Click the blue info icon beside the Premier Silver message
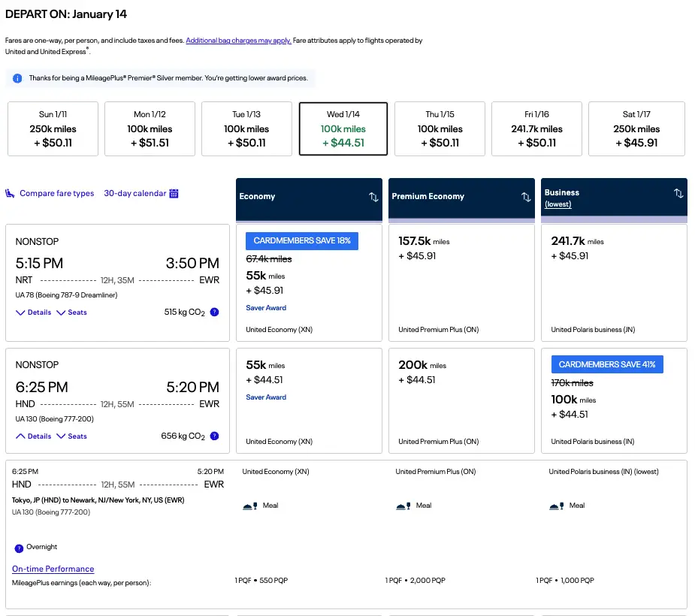This screenshot has height=616, width=695. click(17, 78)
